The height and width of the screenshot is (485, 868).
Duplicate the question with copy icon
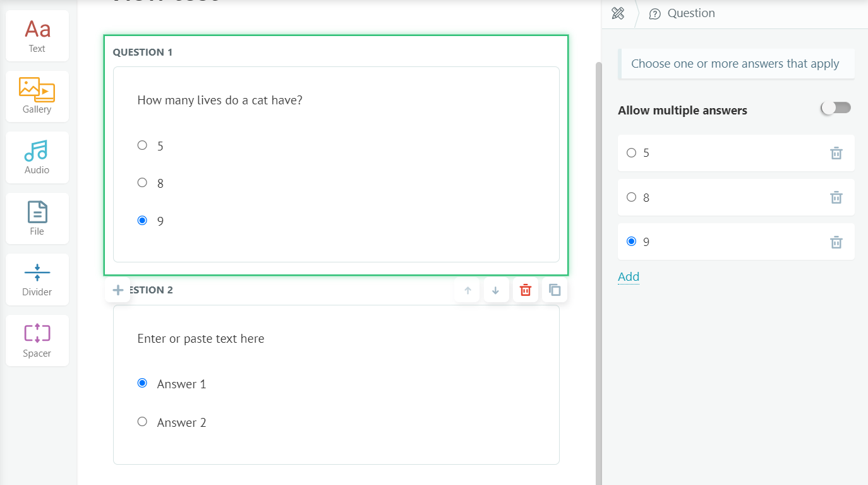555,290
